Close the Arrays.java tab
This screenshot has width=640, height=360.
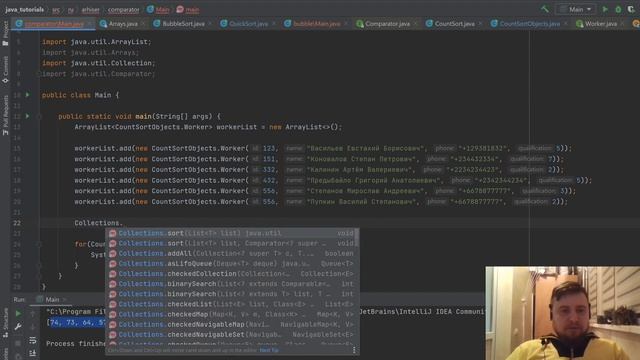(143, 24)
